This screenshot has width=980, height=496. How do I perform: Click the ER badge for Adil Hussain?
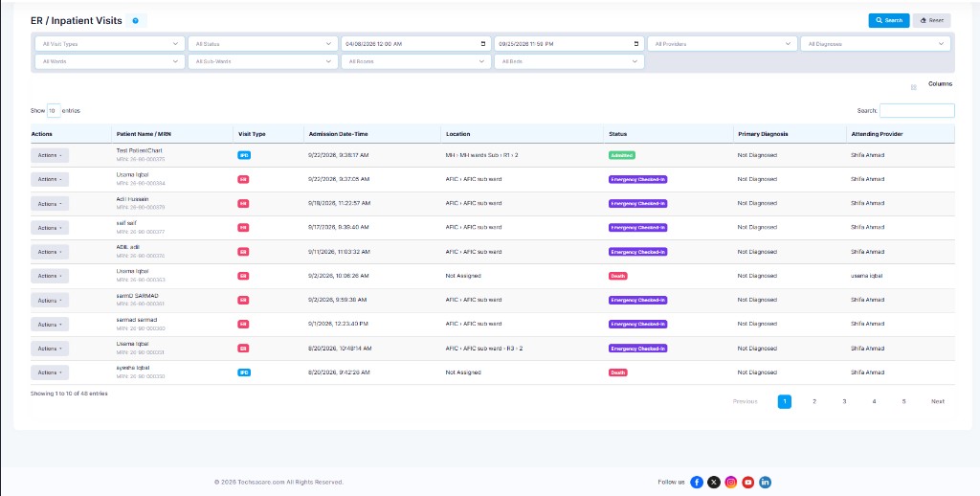[x=243, y=203]
